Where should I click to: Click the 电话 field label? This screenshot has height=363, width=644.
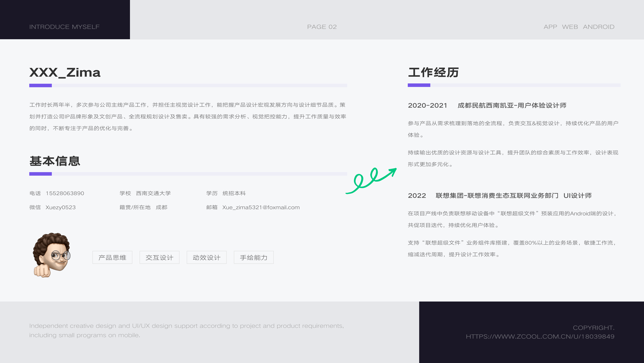tap(35, 193)
